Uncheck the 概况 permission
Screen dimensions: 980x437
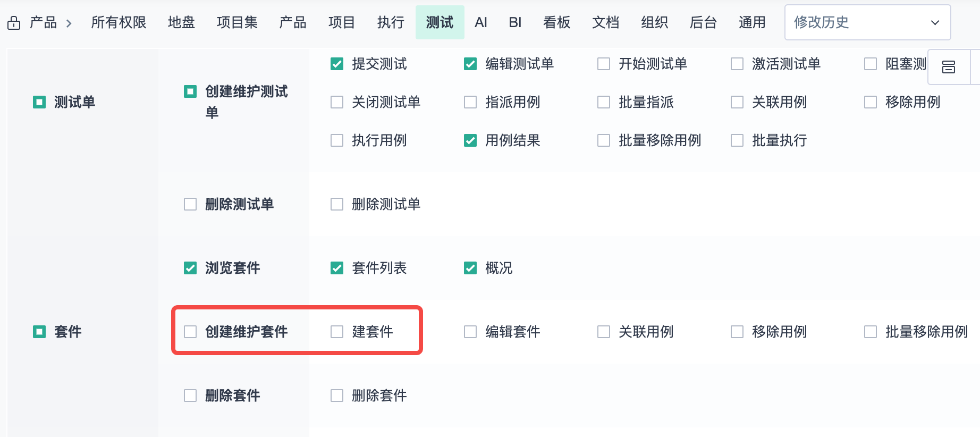470,268
